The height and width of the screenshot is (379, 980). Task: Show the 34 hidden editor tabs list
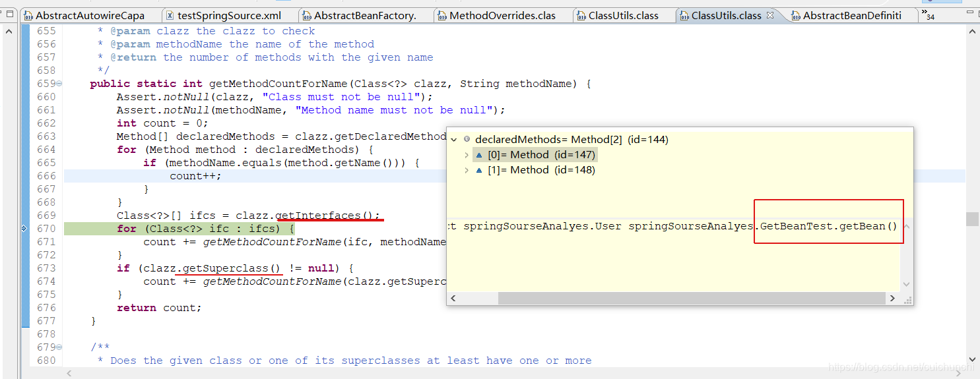pyautogui.click(x=928, y=15)
